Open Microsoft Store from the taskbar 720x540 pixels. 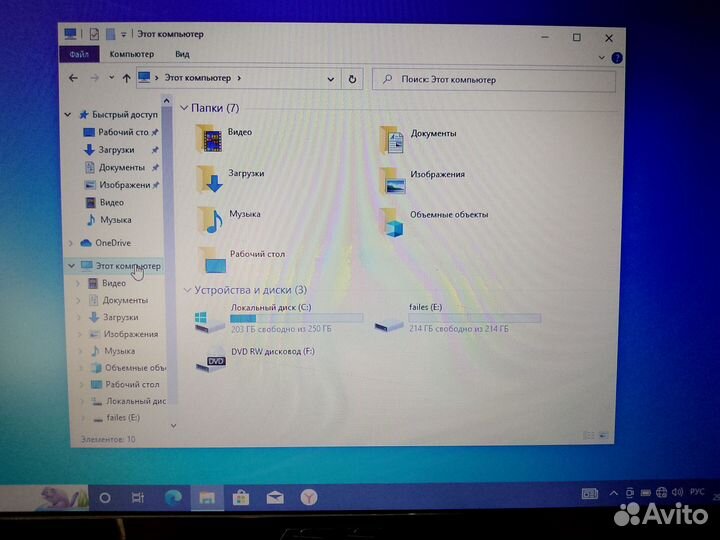(x=241, y=497)
